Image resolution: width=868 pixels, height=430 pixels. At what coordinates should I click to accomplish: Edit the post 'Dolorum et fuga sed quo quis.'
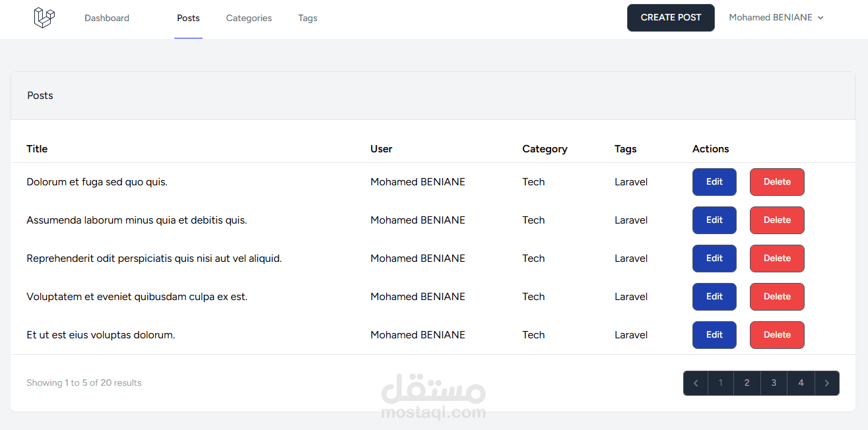point(714,181)
